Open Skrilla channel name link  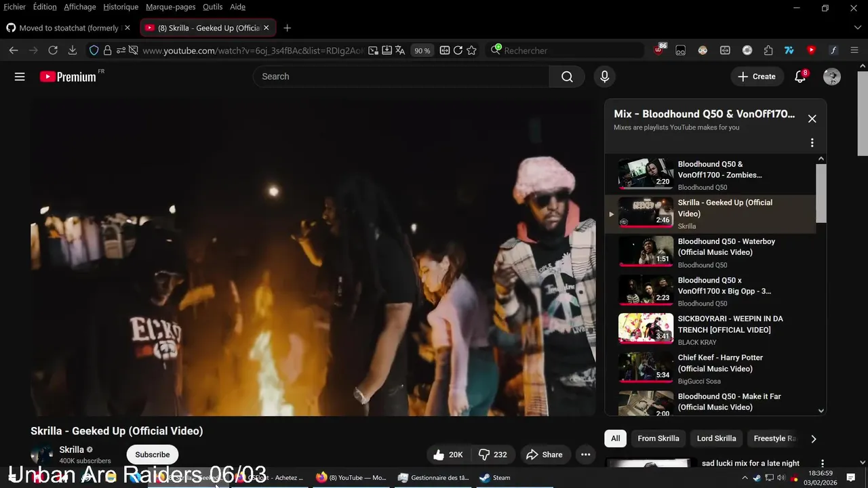(x=71, y=449)
